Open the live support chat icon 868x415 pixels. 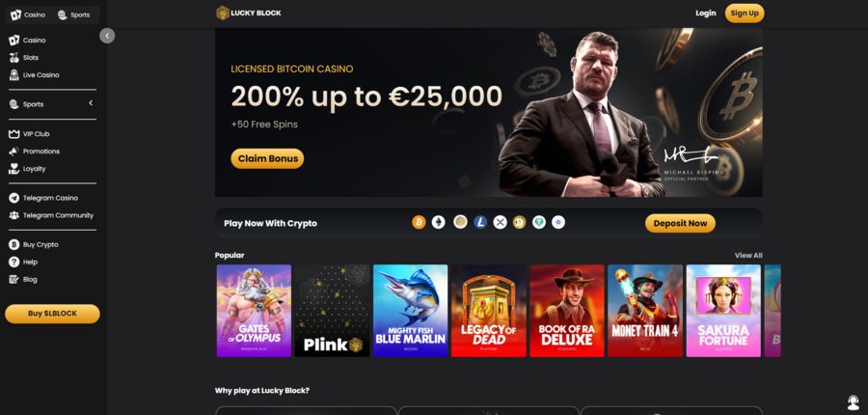click(x=854, y=402)
